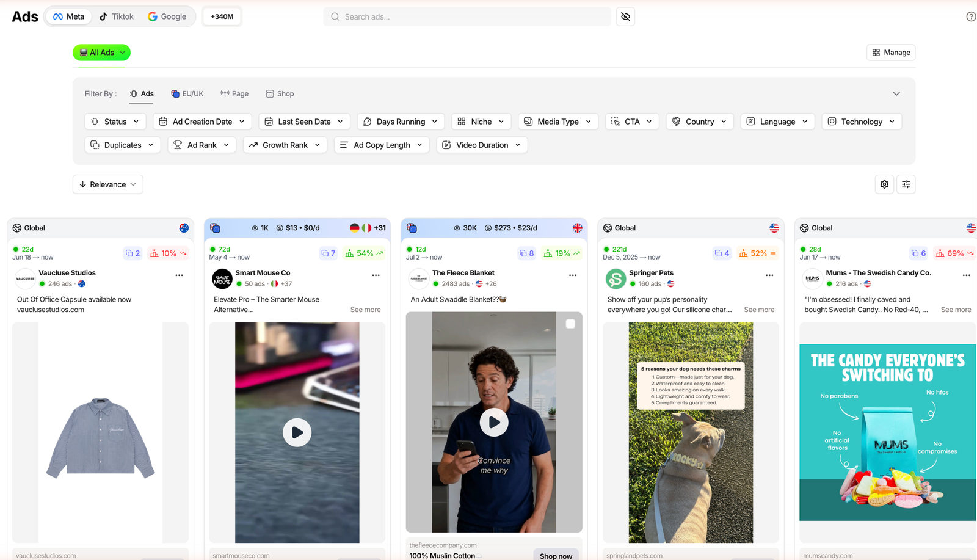Select the Page filter tab
The width and height of the screenshot is (977, 560).
point(234,94)
